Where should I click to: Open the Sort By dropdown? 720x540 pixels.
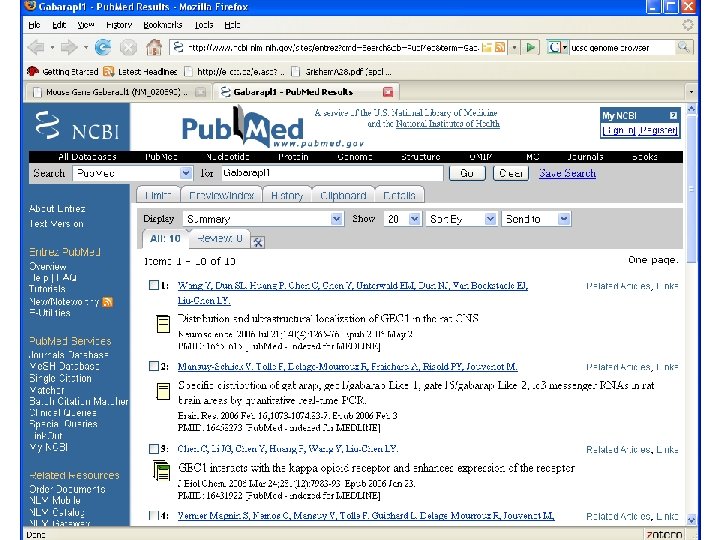(x=461, y=219)
